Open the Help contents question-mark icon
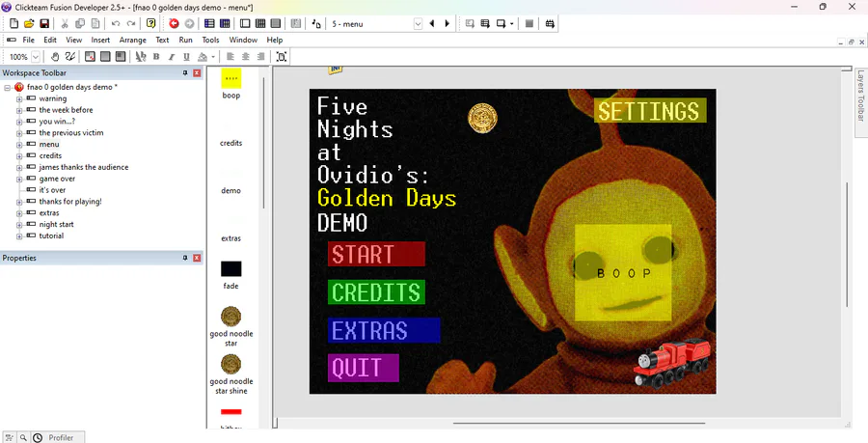 pos(150,24)
